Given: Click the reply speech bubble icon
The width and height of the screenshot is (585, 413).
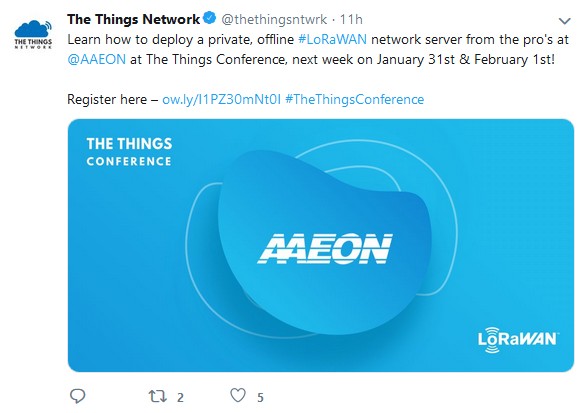Looking at the screenshot, I should (78, 396).
